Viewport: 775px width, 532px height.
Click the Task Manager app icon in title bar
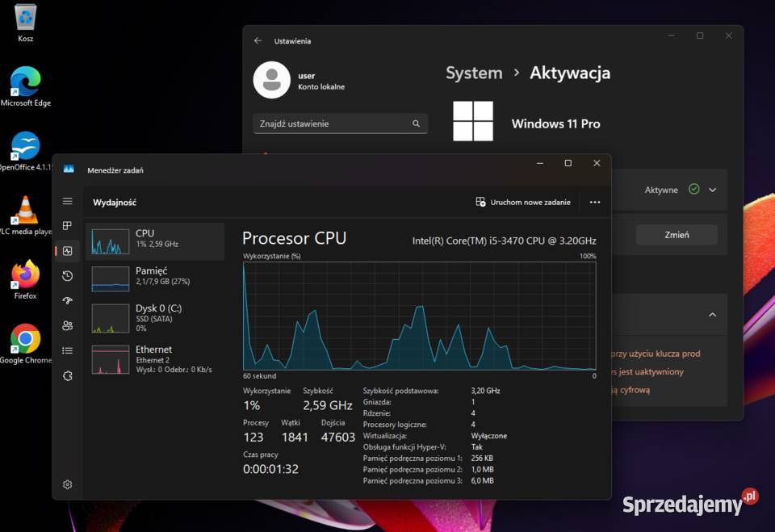[69, 170]
